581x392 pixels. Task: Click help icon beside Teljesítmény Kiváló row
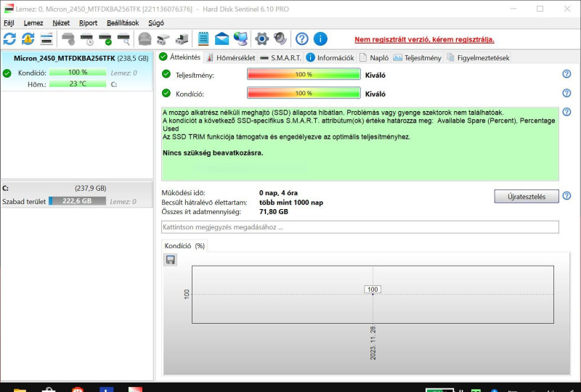566,74
